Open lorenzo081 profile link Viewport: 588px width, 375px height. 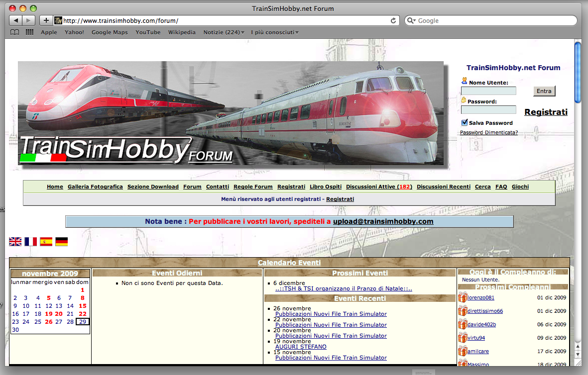tap(481, 297)
